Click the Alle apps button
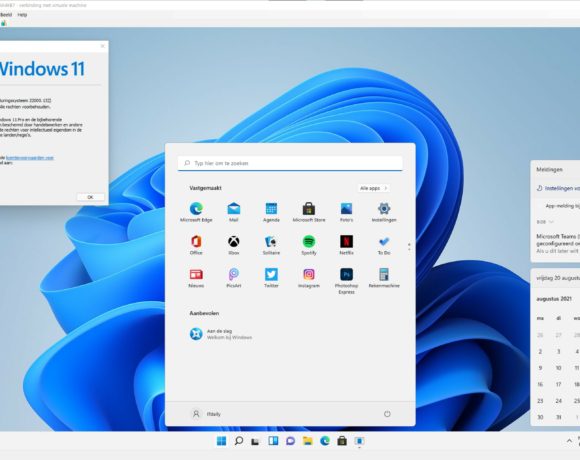 tap(373, 188)
